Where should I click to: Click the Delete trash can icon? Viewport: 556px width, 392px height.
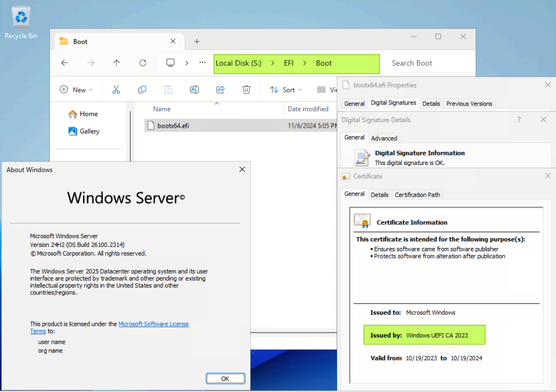point(246,90)
